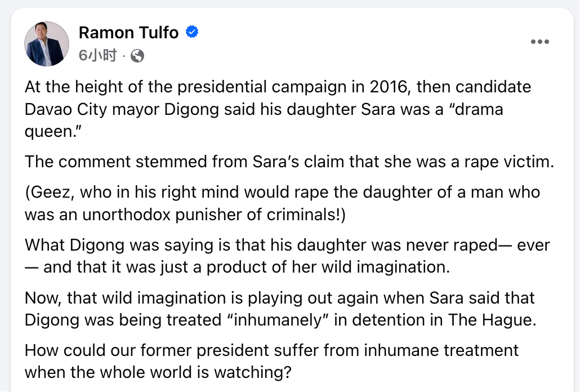580x392 pixels.
Task: Click the "6小时" post timestamp
Action: 97,55
